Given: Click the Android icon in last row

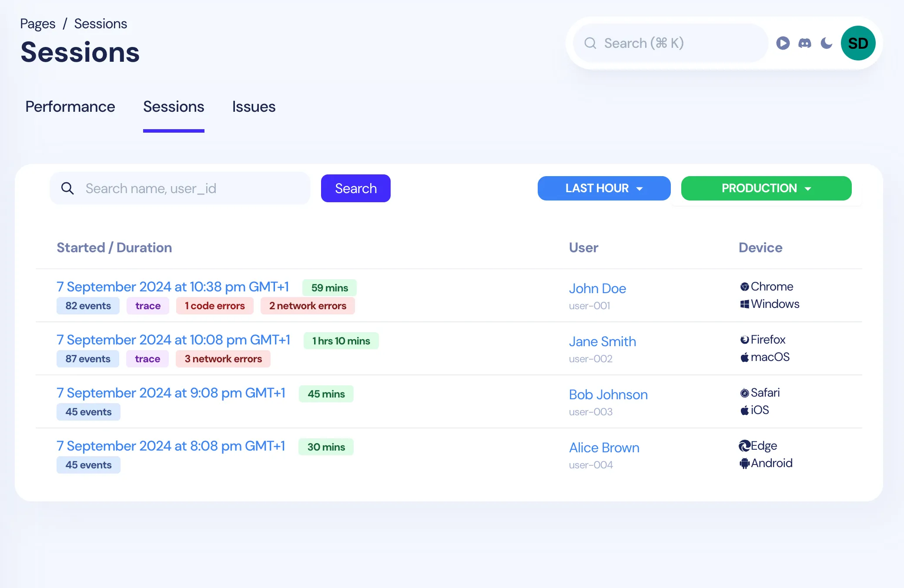Looking at the screenshot, I should tap(744, 463).
